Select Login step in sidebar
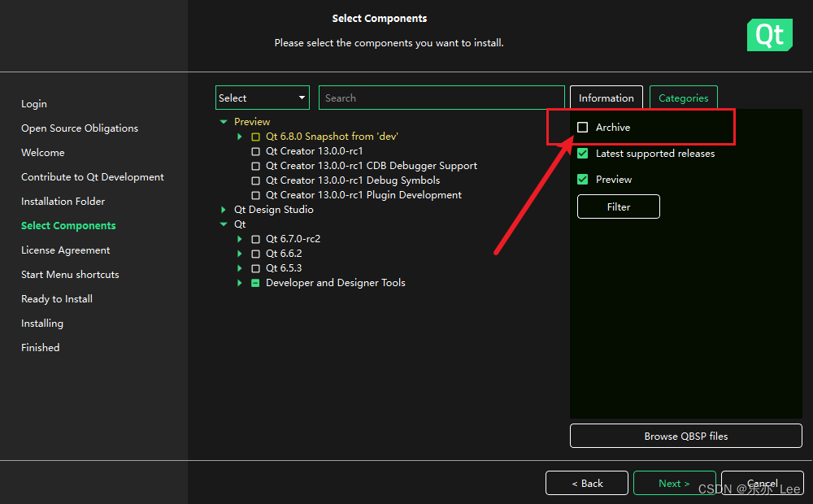Screen dimensions: 813x504 click(34, 104)
